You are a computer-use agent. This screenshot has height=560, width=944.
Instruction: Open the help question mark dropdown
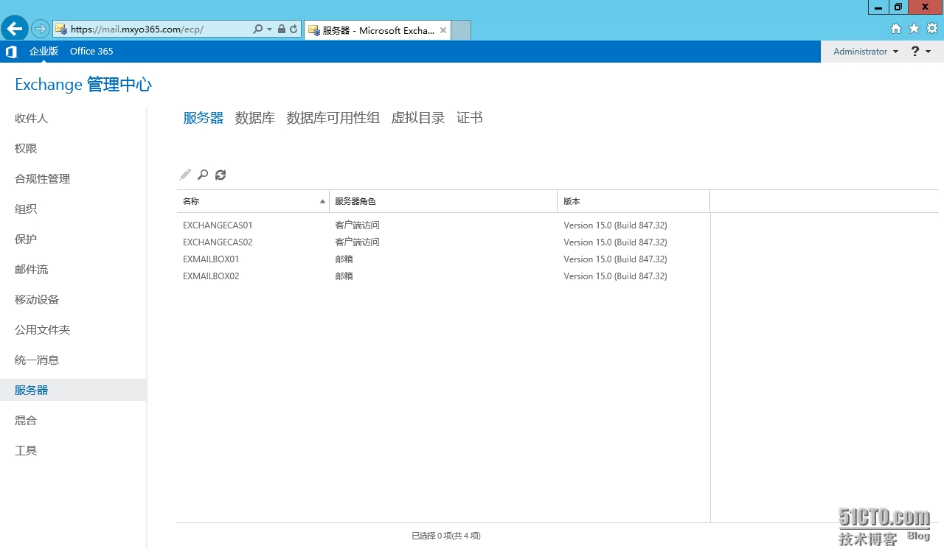click(x=920, y=52)
